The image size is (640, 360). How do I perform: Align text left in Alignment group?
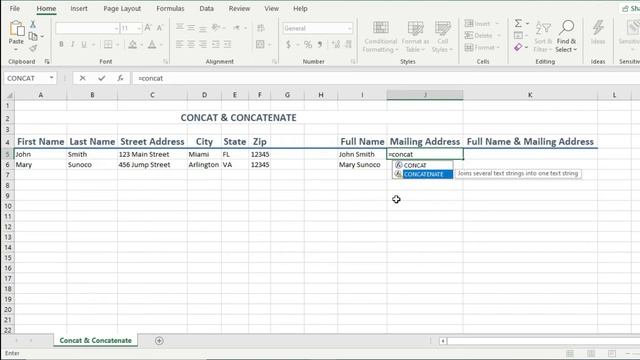click(180, 44)
